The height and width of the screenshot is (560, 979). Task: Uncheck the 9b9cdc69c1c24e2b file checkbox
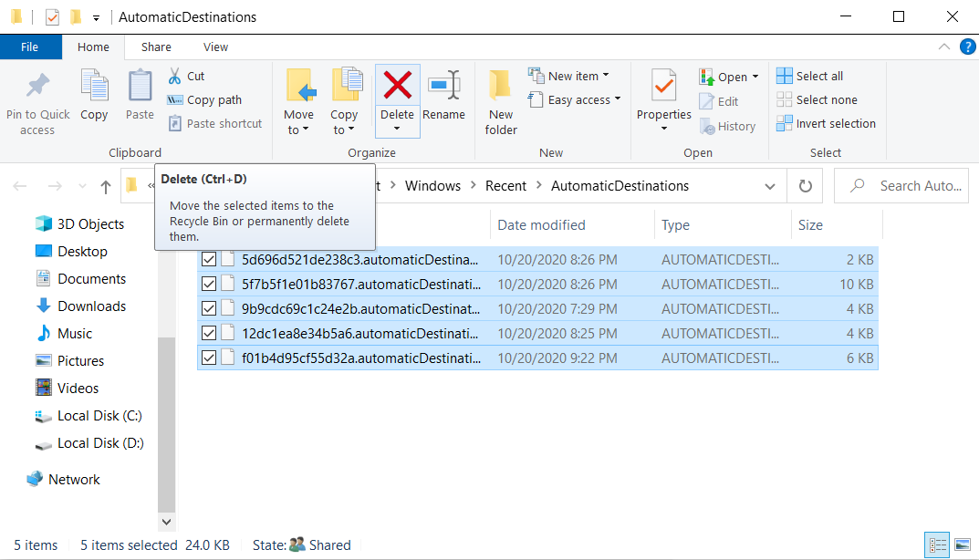(209, 309)
